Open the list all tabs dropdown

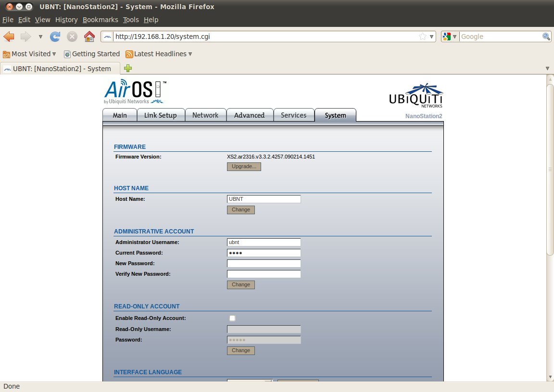tap(547, 68)
